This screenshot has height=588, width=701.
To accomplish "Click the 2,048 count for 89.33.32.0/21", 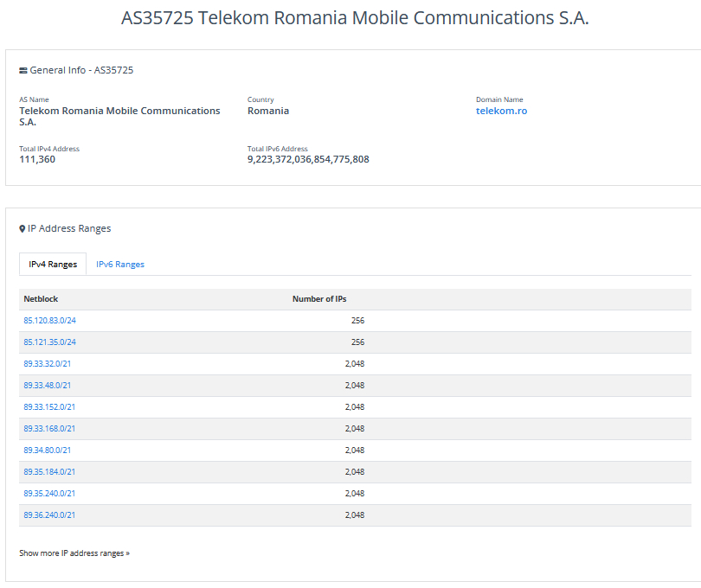I will click(355, 364).
